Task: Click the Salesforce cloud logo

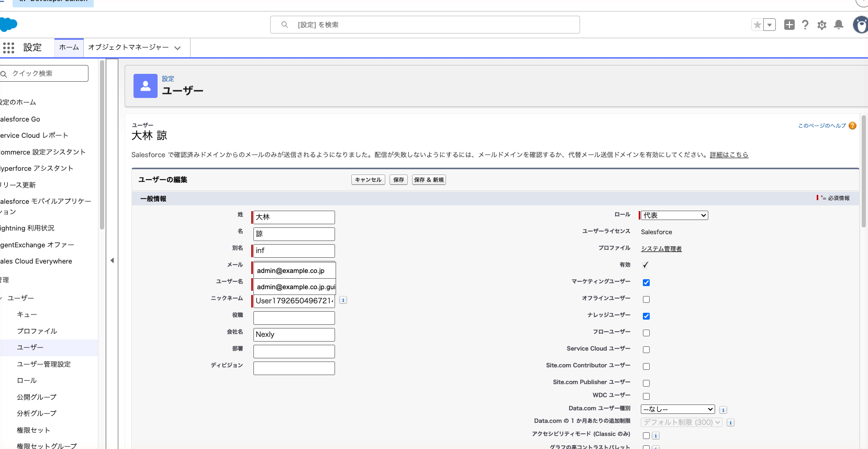Action: 8,25
